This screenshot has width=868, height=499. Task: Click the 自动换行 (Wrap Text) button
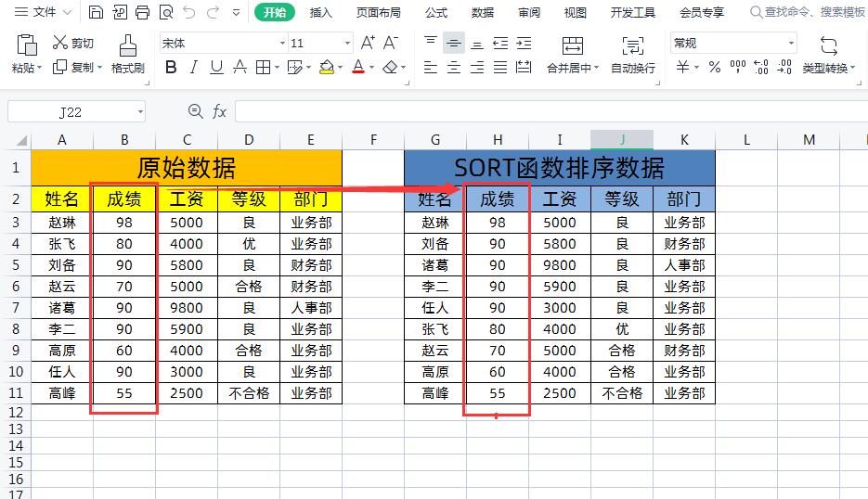[633, 55]
